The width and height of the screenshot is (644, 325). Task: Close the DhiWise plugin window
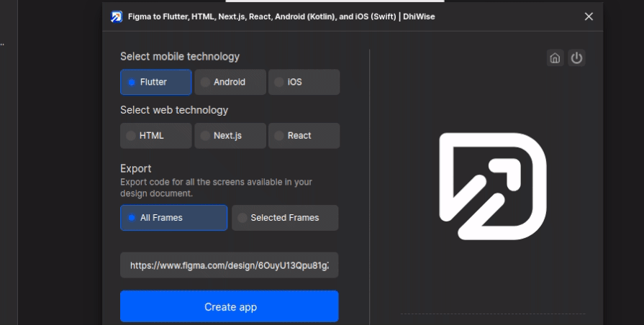point(589,17)
